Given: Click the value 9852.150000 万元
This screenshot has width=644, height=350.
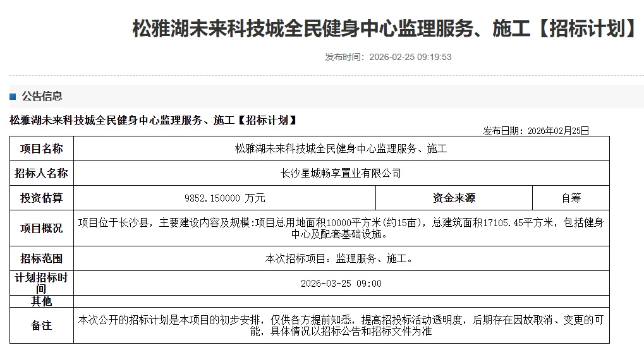Looking at the screenshot, I should coord(224,198).
